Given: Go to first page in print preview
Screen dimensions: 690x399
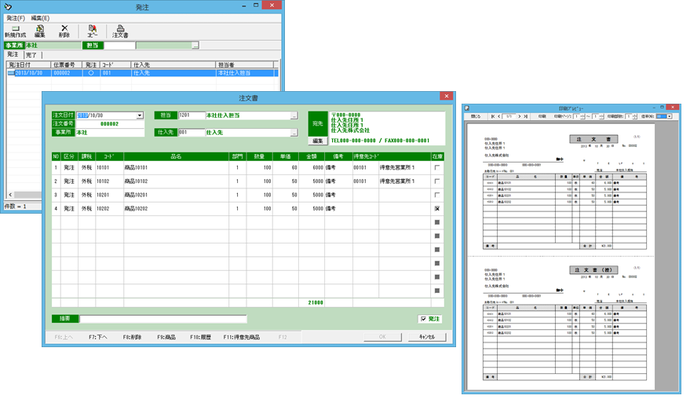Looking at the screenshot, I should [x=493, y=117].
